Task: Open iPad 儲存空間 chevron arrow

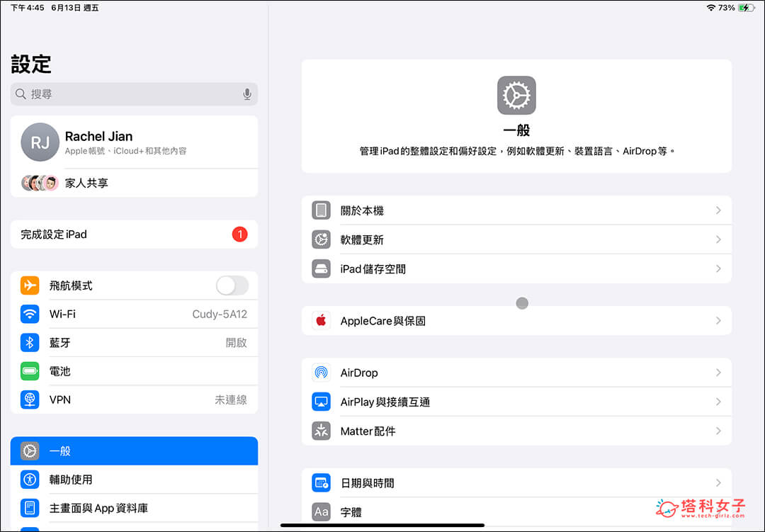Action: (718, 269)
